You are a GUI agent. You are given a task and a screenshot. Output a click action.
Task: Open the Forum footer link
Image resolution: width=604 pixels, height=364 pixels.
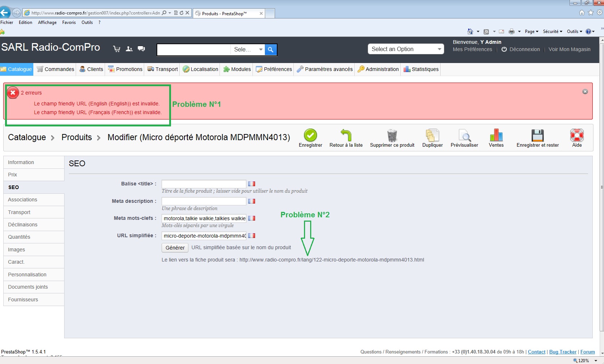pos(588,352)
